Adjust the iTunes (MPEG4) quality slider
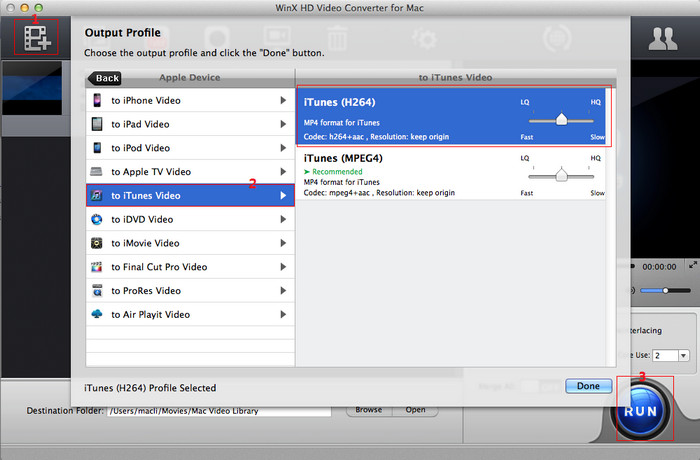Image resolution: width=700 pixels, height=460 pixels. point(561,176)
